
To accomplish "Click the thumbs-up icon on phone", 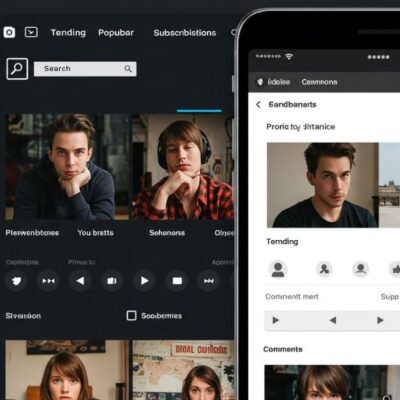I will 395,269.
